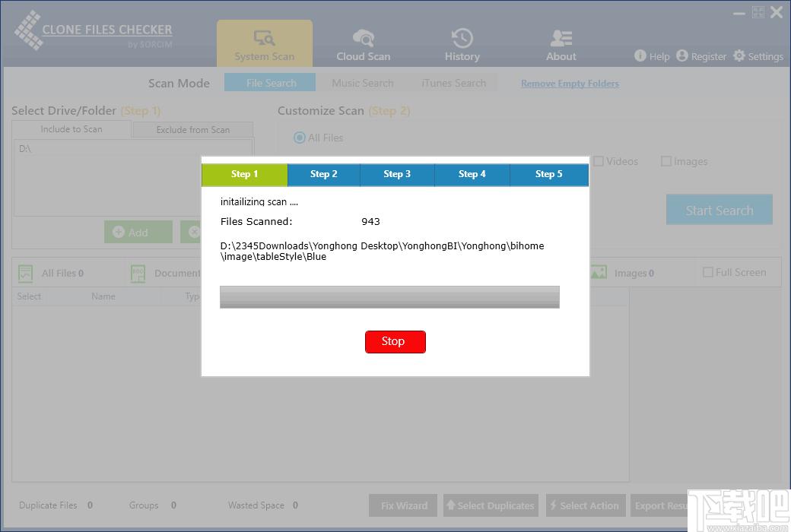Screen dimensions: 791x532
Task: Open Settings gear icon
Action: [739, 55]
